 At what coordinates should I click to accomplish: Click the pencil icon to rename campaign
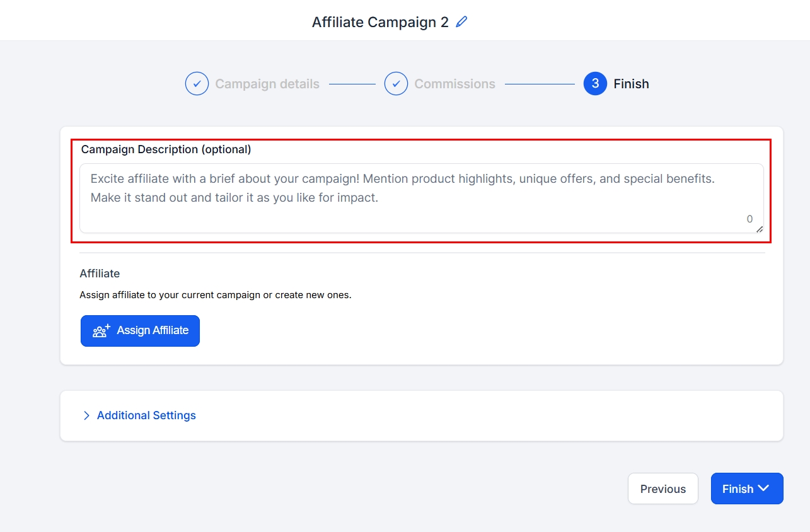[462, 22]
